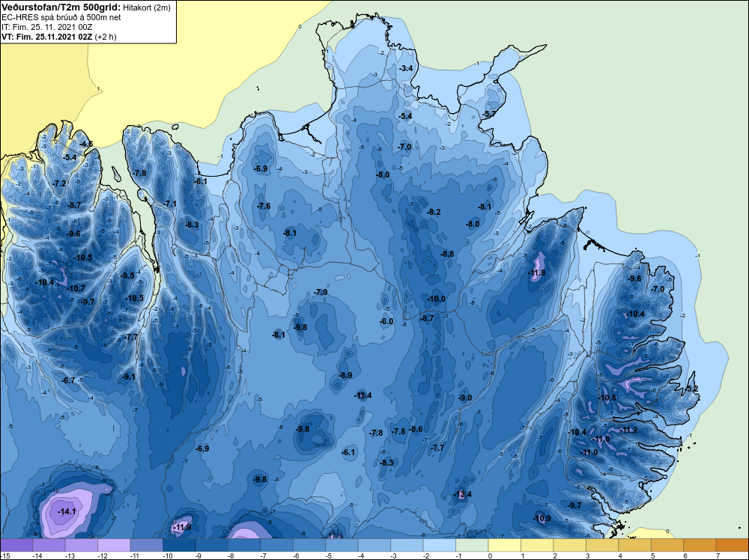Click the -9.5 temperature label
Viewport: 749px width, 560px height.
(x=127, y=276)
